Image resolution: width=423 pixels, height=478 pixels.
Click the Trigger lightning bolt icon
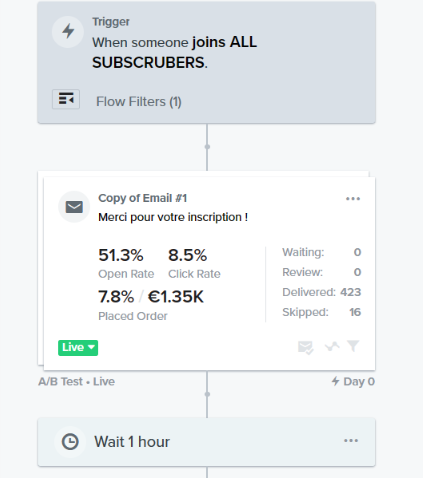(x=68, y=32)
